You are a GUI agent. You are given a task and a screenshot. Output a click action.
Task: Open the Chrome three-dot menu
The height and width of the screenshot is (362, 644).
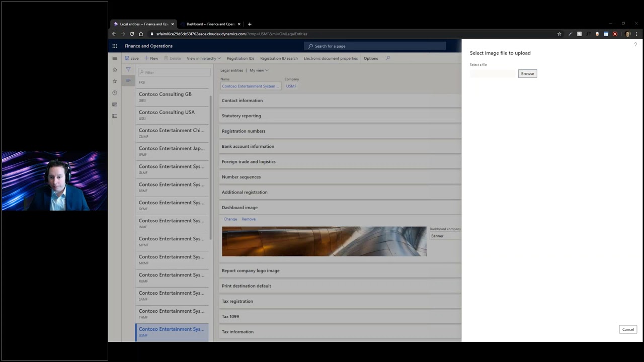pos(636,34)
